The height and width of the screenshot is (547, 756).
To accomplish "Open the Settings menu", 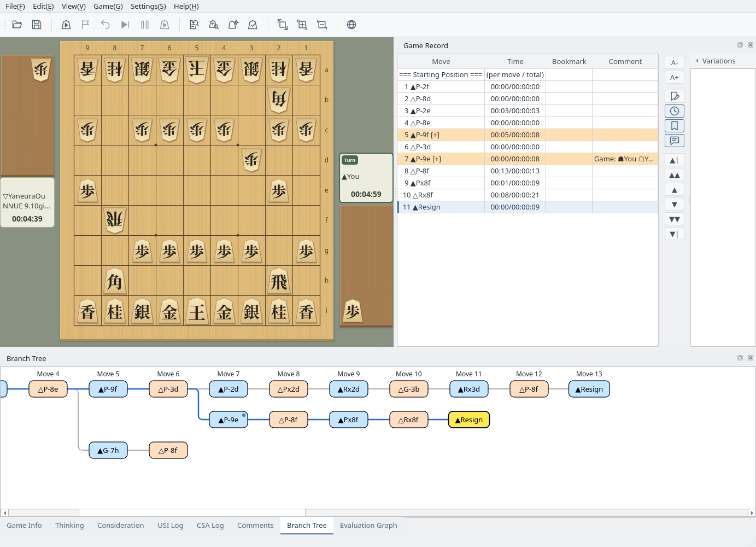I will (148, 7).
